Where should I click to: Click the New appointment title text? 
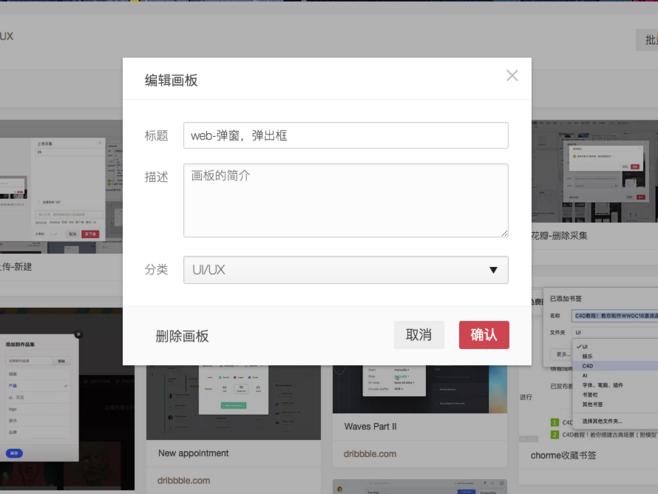coord(193,453)
